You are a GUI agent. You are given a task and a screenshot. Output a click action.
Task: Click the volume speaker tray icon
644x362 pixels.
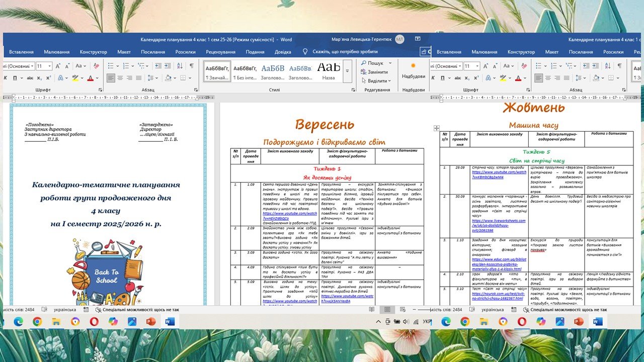pyautogui.click(x=406, y=322)
